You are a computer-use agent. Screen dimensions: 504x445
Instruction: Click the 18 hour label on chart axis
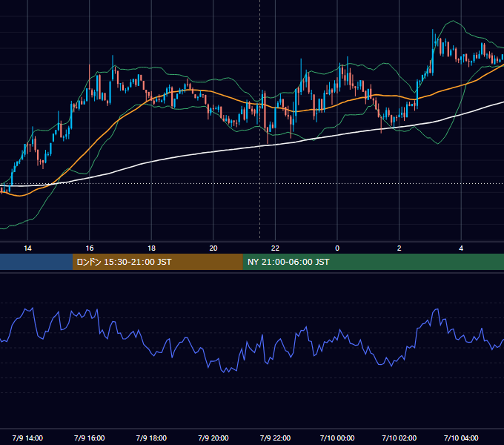[x=151, y=248]
